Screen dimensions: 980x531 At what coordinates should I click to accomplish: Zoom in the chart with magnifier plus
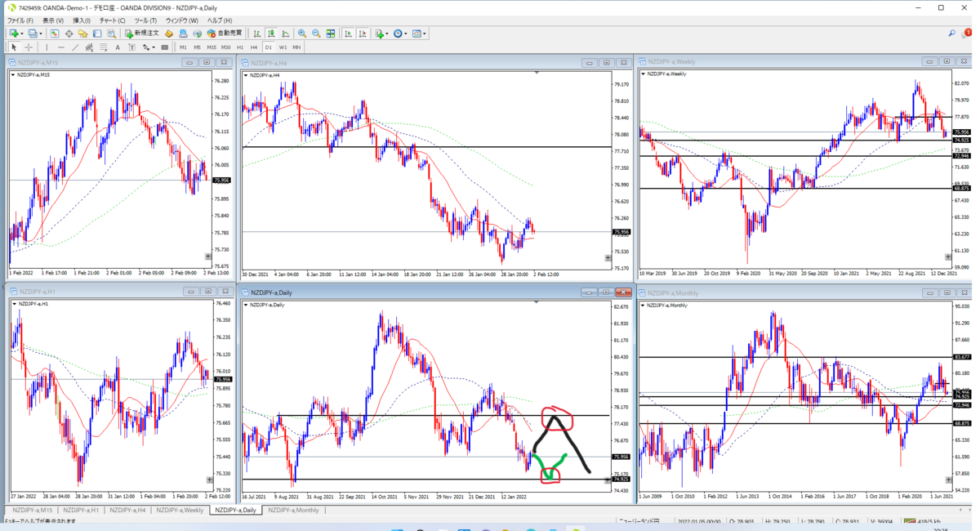click(x=302, y=33)
